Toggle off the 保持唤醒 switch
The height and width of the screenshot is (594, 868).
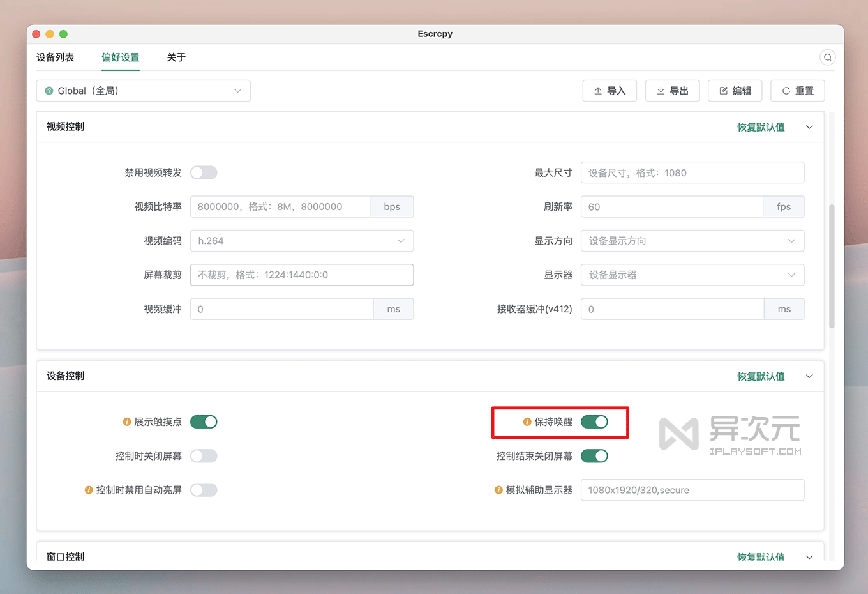[x=595, y=422]
